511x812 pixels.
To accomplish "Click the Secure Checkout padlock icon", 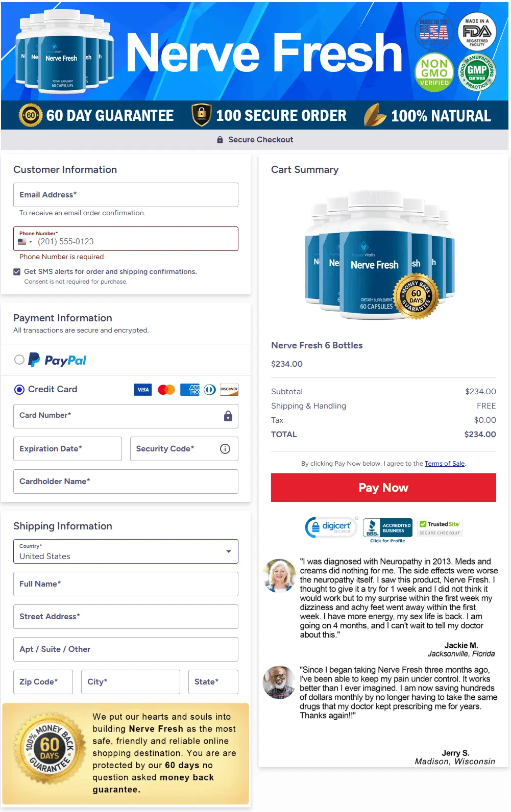I will click(x=220, y=140).
